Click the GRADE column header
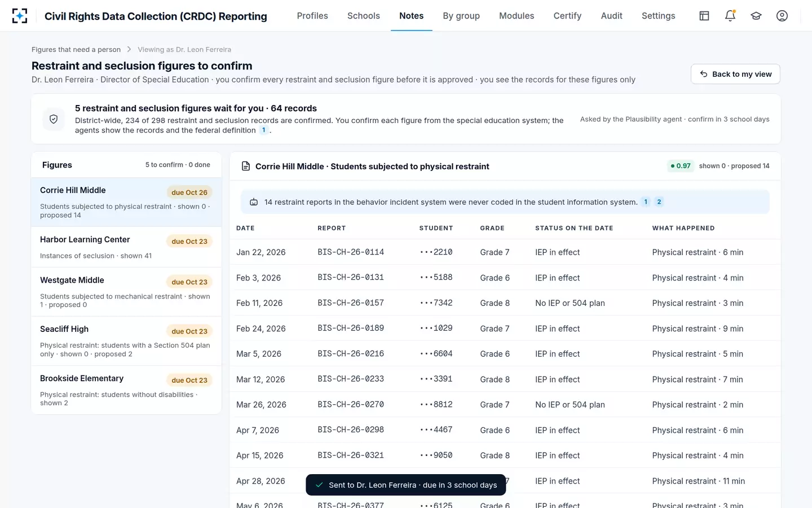Screen dimensions: 812x508 coord(492,228)
